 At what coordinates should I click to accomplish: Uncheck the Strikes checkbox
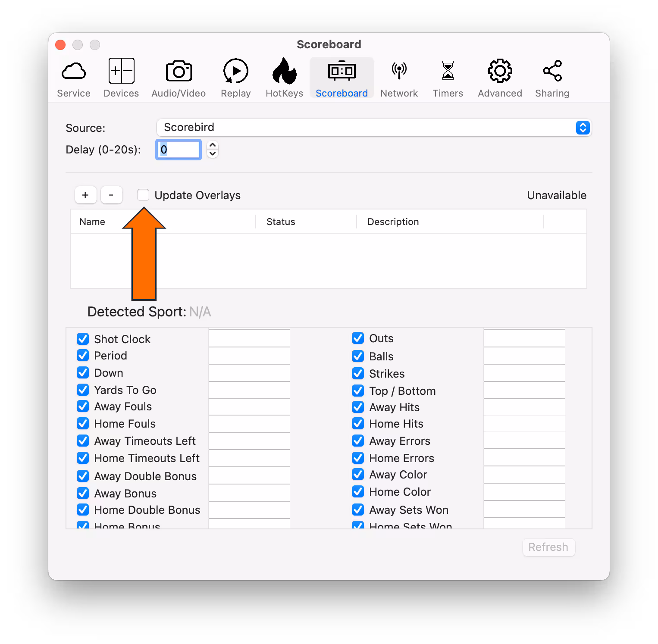pos(358,373)
